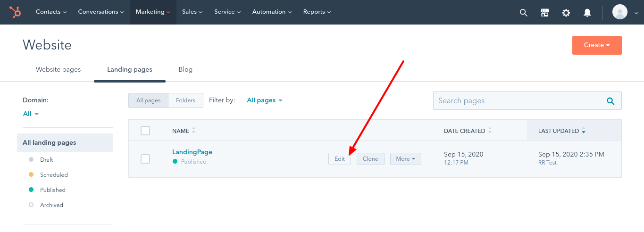
Task: Select the All pages view toggle
Action: pyautogui.click(x=148, y=100)
